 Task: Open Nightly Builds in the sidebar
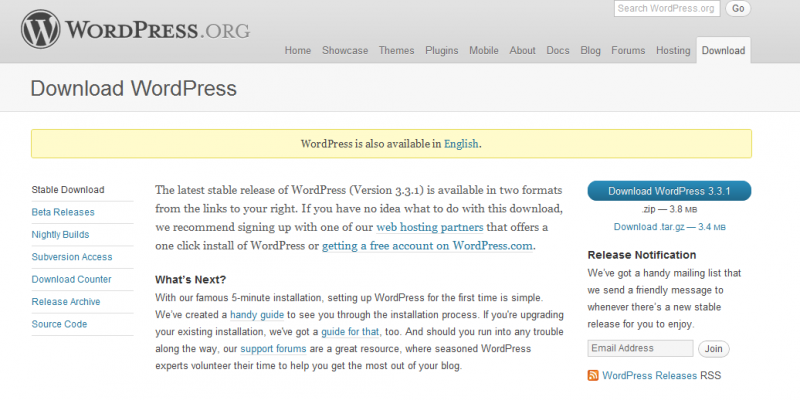tap(60, 235)
